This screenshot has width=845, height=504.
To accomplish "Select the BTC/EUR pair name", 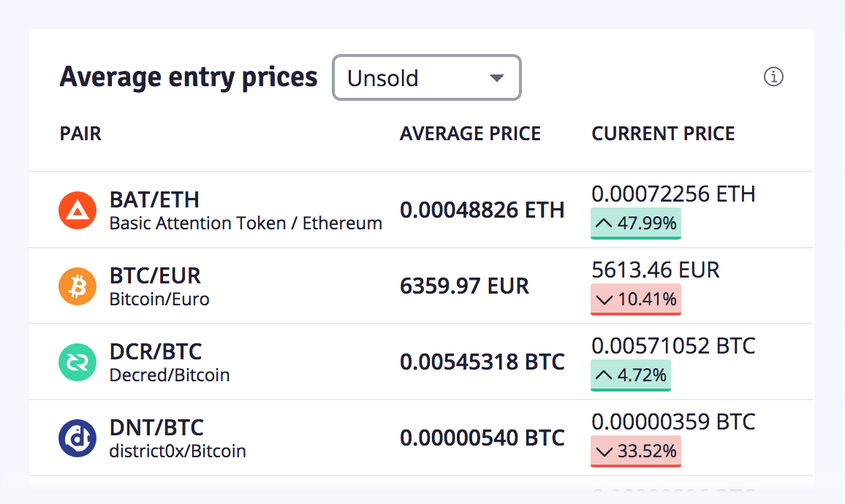I will point(155,275).
